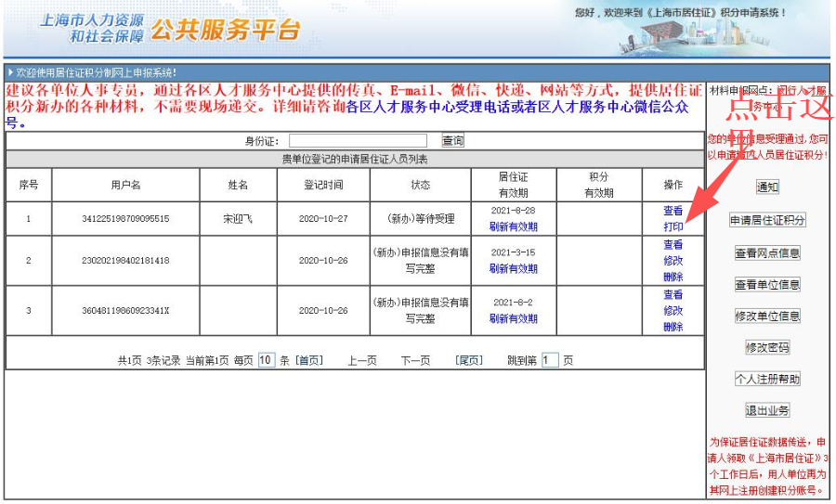Click 刷新有效期 under 2021-8-2

coord(513,318)
